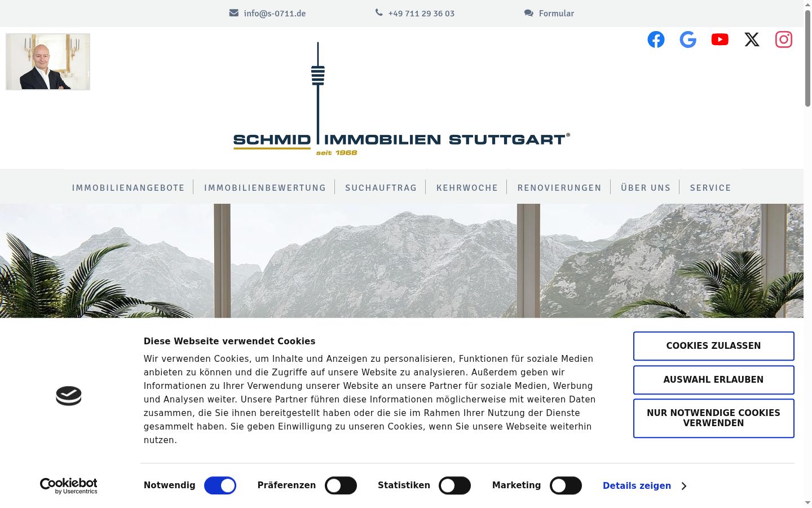
Task: Enable the Präferenzen cookie switch
Action: pos(341,485)
